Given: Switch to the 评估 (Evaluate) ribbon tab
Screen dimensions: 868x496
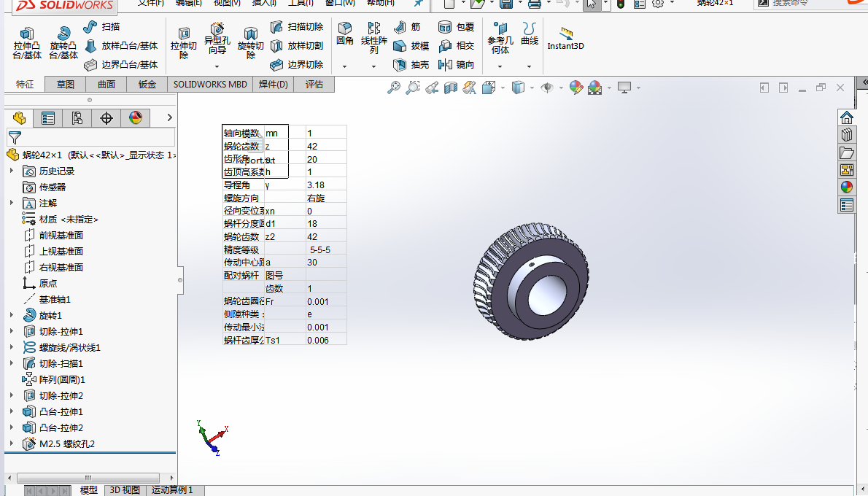Looking at the screenshot, I should [314, 84].
